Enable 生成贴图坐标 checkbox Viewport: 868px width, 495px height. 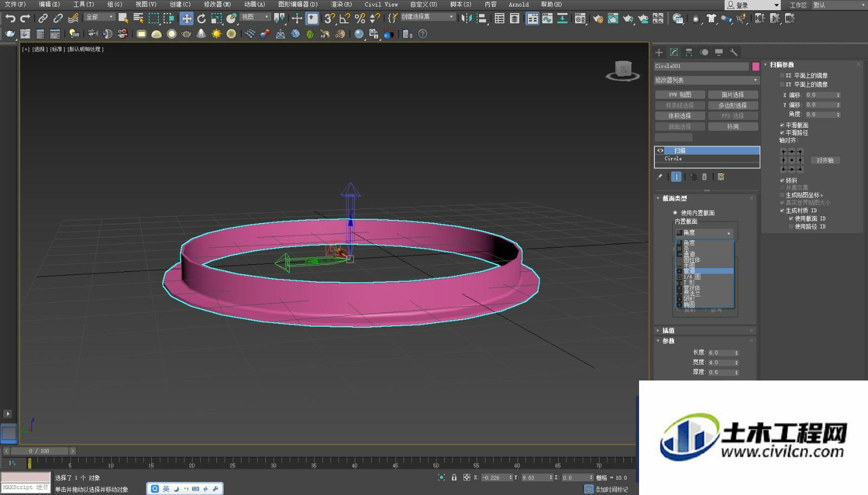point(782,195)
